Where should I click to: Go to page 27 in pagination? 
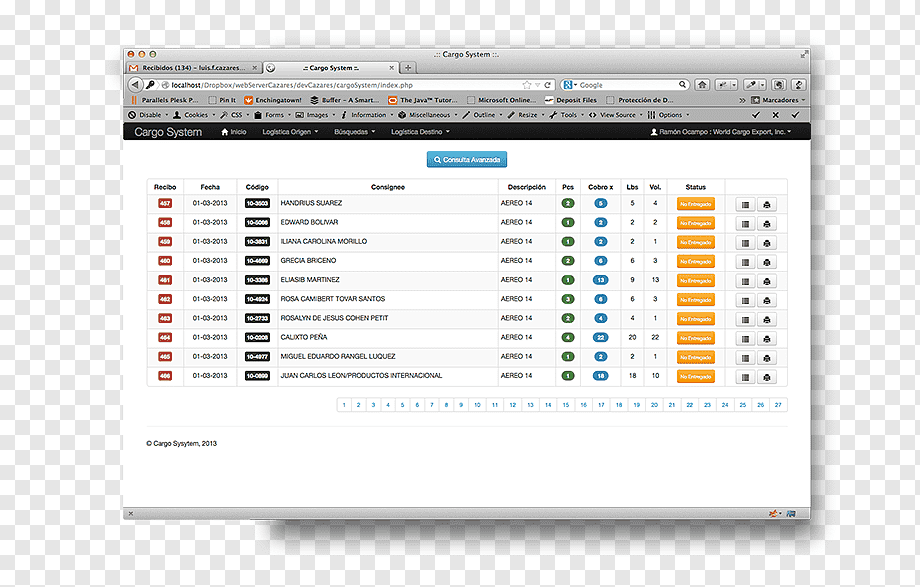778,405
